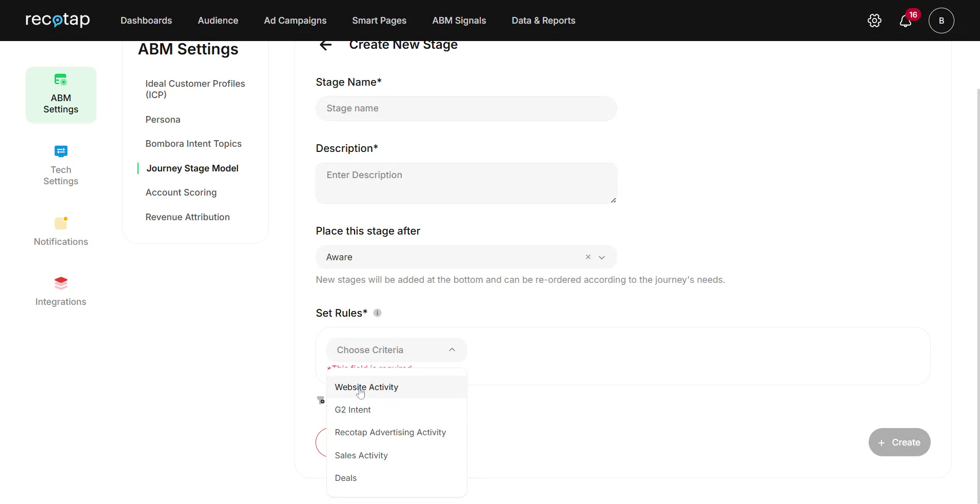Open the ABM Settings sidebar icon

(61, 94)
